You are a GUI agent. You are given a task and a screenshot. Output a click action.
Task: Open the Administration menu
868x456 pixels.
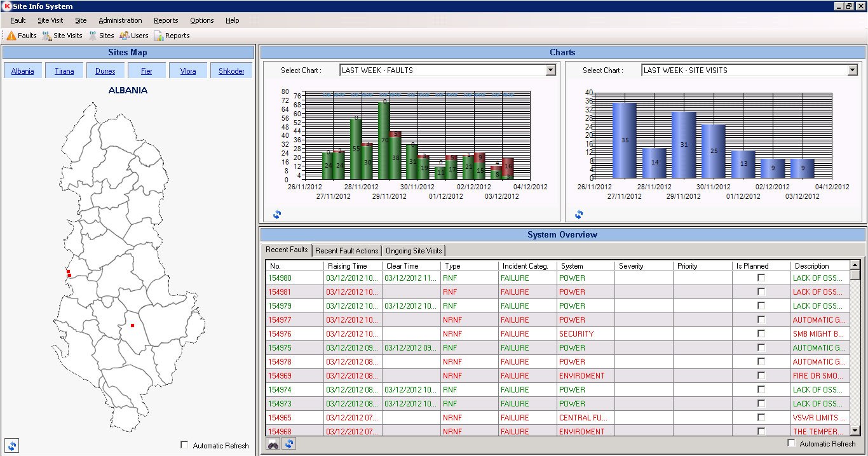click(x=120, y=20)
